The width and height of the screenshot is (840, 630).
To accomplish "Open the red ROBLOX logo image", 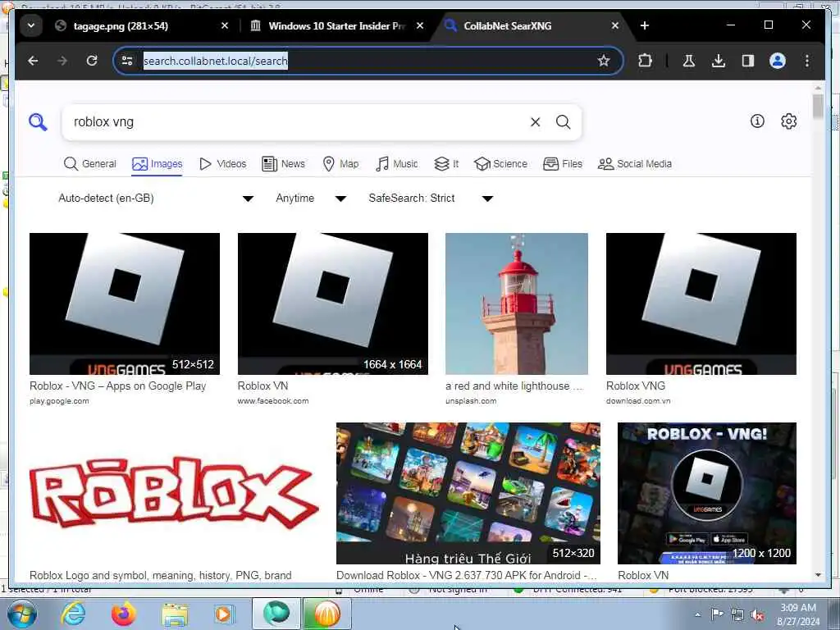I will pos(174,493).
